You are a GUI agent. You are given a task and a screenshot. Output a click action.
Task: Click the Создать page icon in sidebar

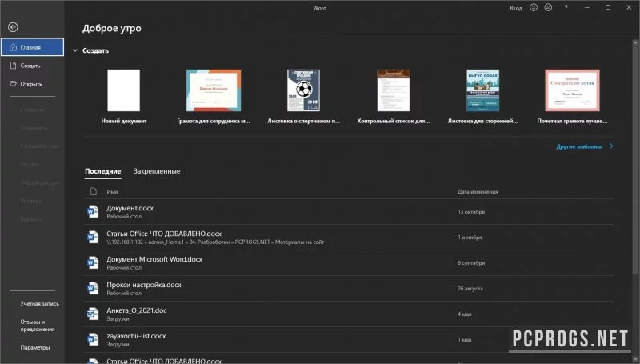tap(13, 66)
